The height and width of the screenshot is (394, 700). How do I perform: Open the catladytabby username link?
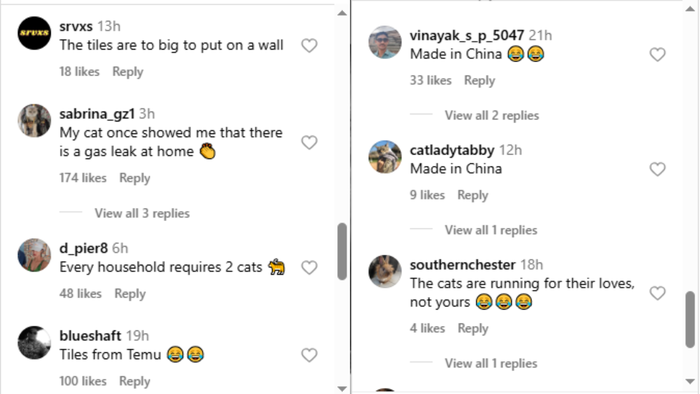[x=452, y=150]
